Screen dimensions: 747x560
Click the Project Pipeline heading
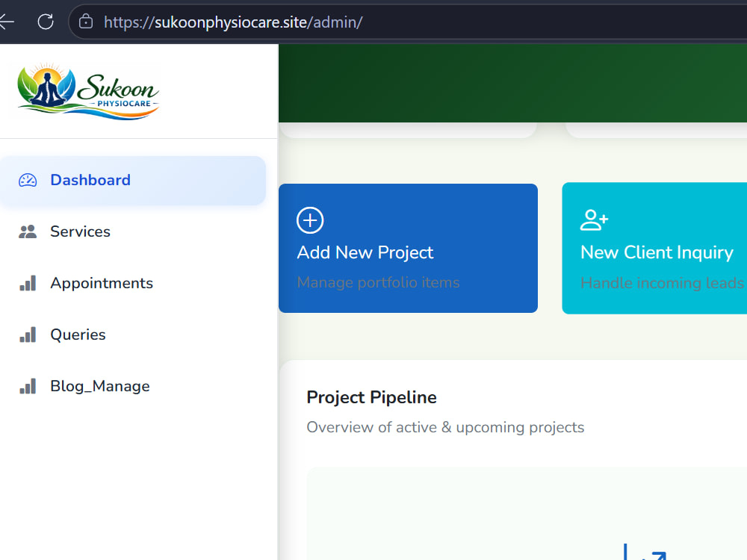[x=371, y=397]
